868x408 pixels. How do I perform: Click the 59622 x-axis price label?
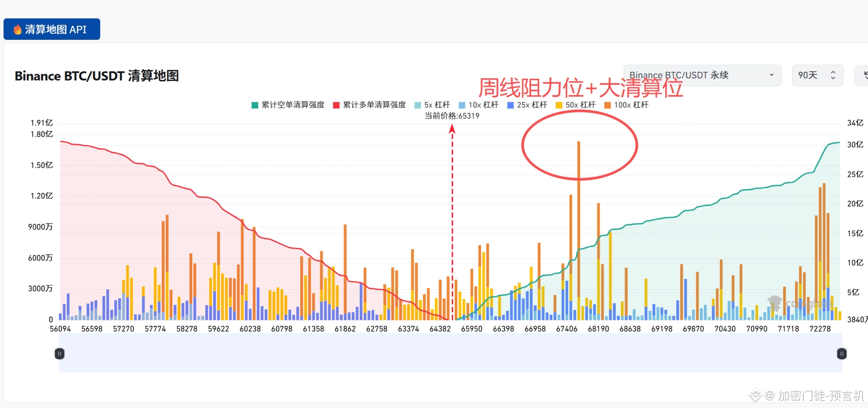[x=218, y=329]
